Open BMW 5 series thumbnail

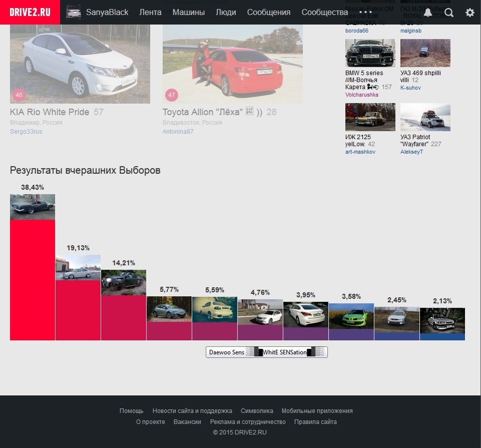(x=370, y=53)
